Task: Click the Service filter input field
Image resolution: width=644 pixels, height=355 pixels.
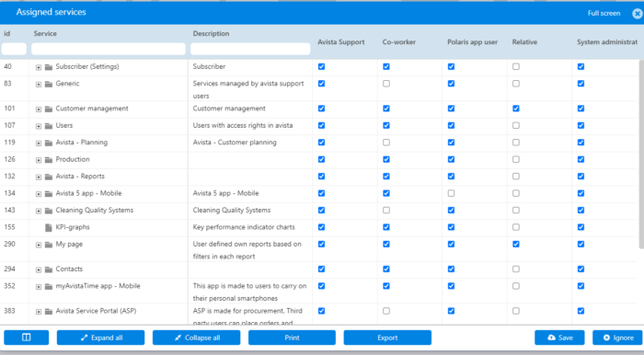Action: 109,49
